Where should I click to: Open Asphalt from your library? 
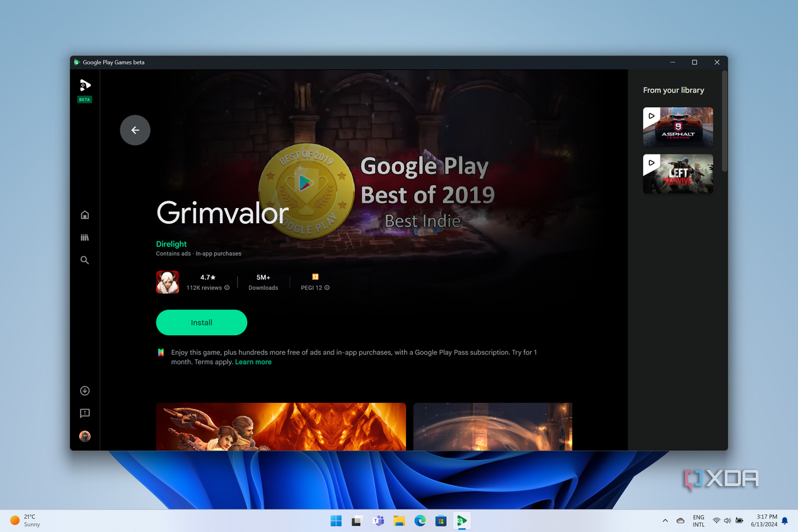point(678,127)
